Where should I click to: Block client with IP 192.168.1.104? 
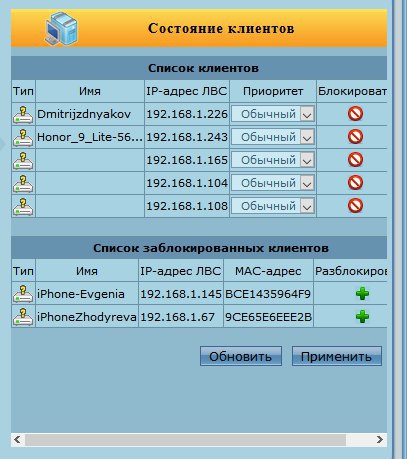355,183
